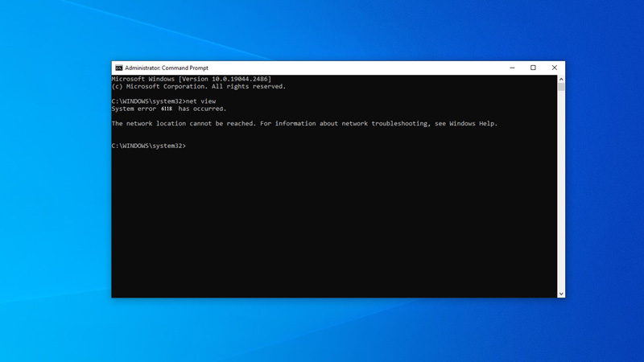
Task: Click the scrollbar up arrow
Action: tap(561, 79)
